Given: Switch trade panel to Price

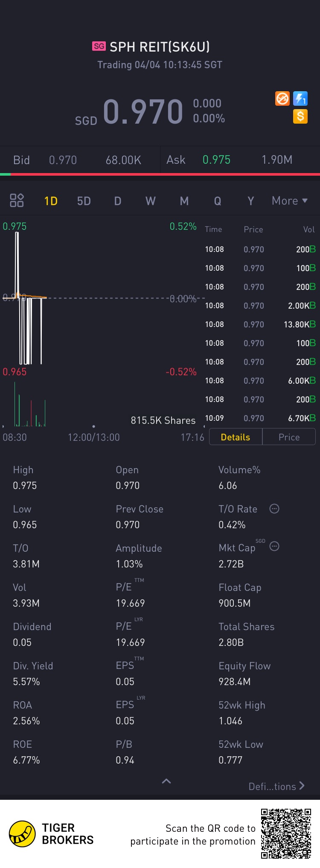Looking at the screenshot, I should click(x=289, y=437).
